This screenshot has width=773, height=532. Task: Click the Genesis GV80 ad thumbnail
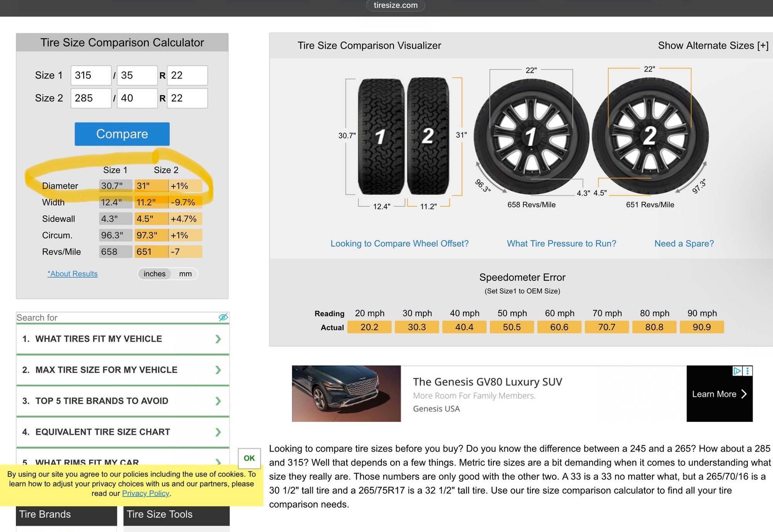[346, 394]
